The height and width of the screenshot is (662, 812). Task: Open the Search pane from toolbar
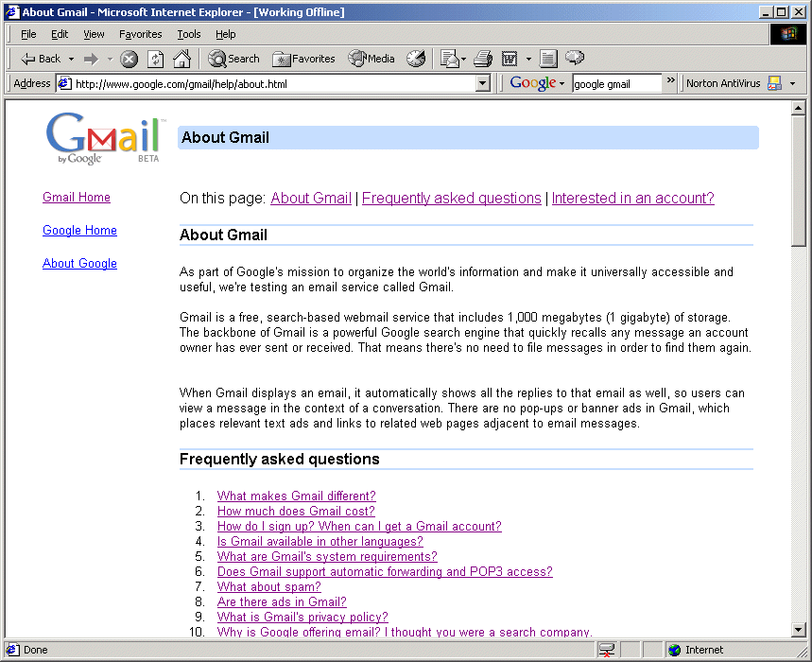[233, 59]
